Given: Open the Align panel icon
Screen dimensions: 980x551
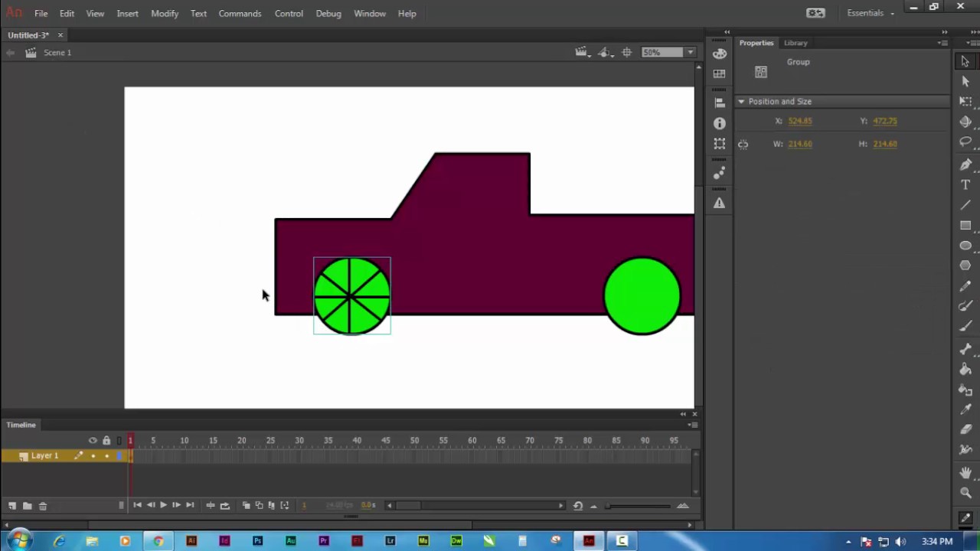Looking at the screenshot, I should 719,103.
